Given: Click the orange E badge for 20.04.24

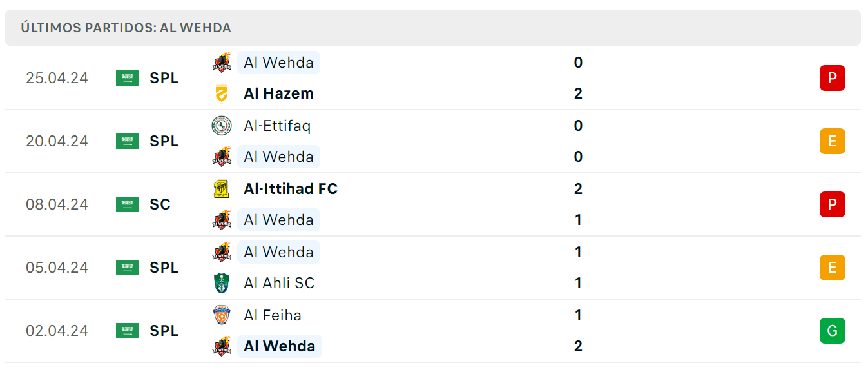Looking at the screenshot, I should [x=832, y=141].
